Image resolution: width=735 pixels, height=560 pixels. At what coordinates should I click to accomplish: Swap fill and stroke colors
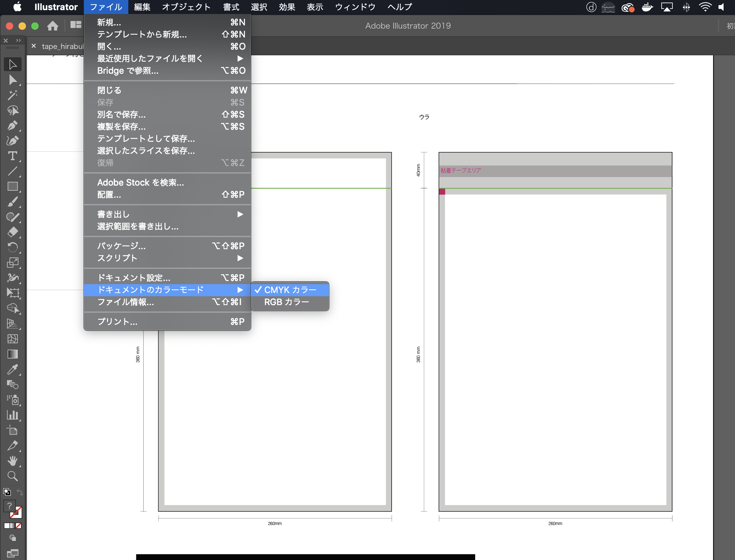point(19,492)
